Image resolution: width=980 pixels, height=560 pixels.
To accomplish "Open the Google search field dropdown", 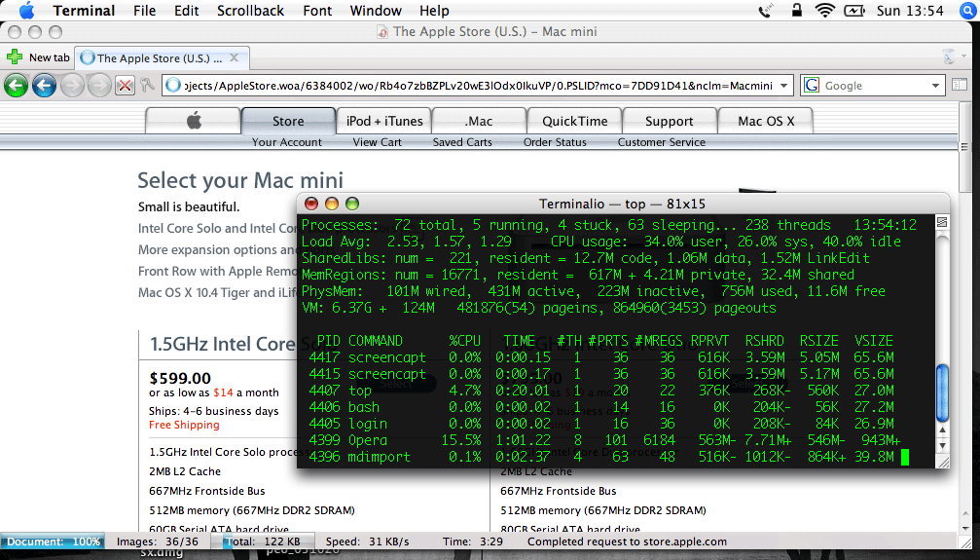I will (x=935, y=86).
